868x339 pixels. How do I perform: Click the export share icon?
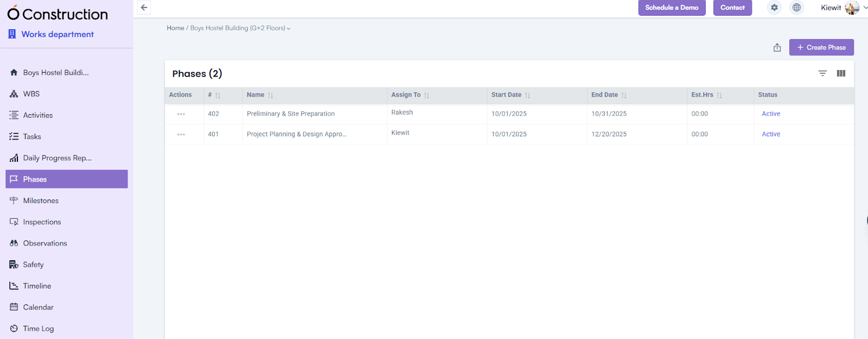[x=777, y=48]
